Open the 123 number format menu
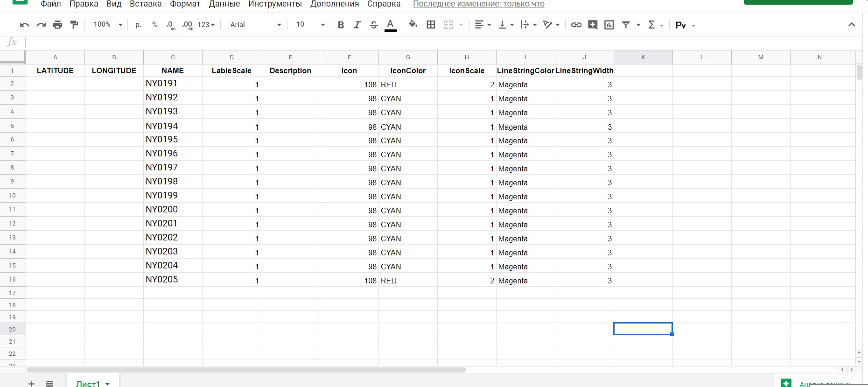Viewport: 868px width, 387px height. point(206,25)
